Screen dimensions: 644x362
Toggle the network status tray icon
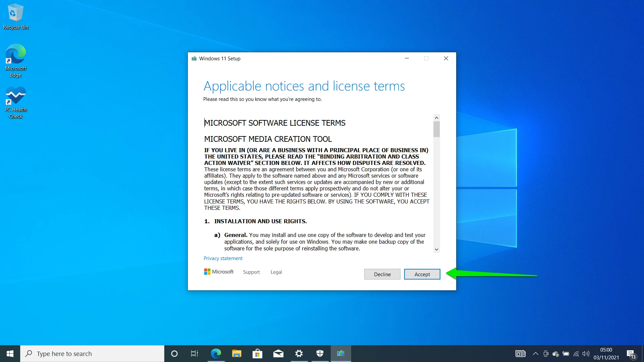click(x=577, y=353)
